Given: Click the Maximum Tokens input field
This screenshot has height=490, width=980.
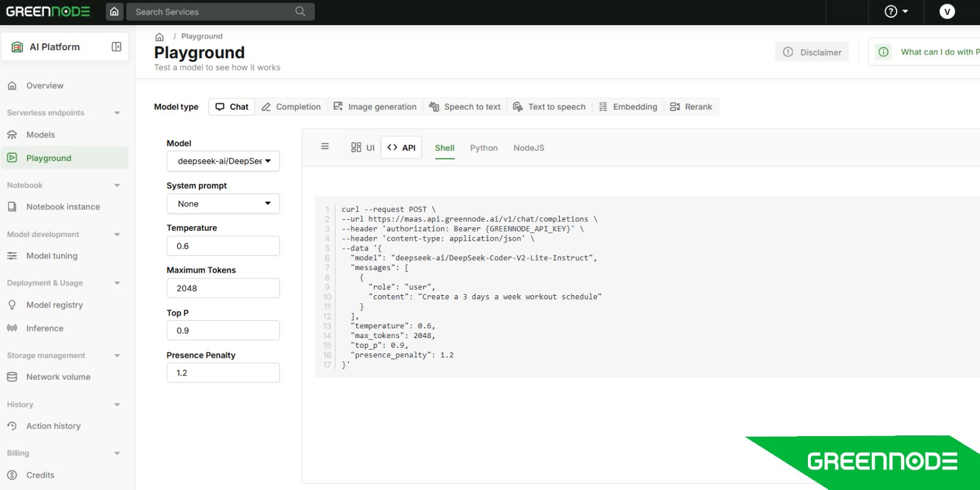Looking at the screenshot, I should 223,288.
